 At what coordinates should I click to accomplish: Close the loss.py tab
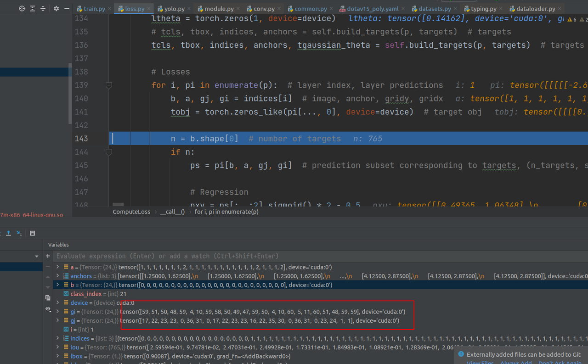tap(149, 9)
